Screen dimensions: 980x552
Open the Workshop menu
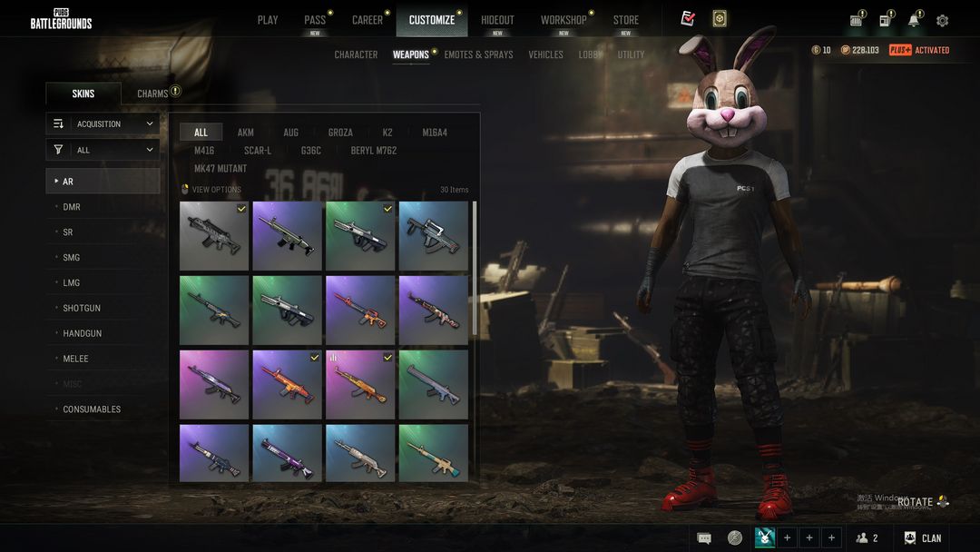tap(563, 20)
